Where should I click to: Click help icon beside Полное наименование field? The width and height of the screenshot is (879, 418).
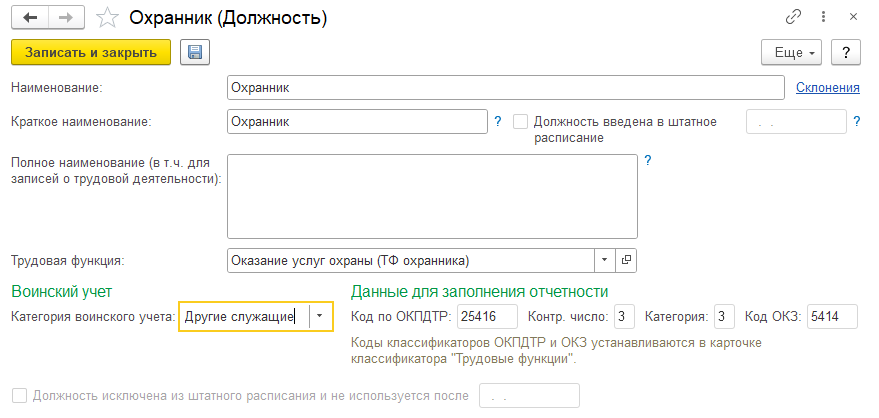(648, 161)
